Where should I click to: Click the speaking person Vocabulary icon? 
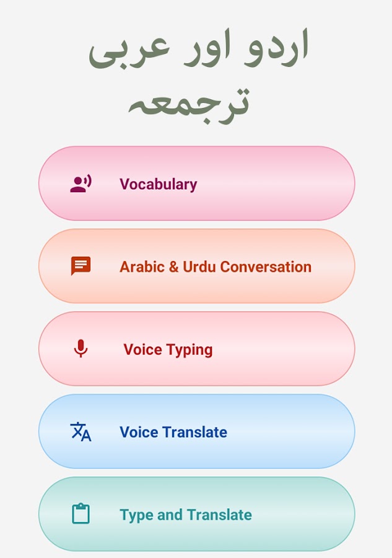tap(81, 184)
